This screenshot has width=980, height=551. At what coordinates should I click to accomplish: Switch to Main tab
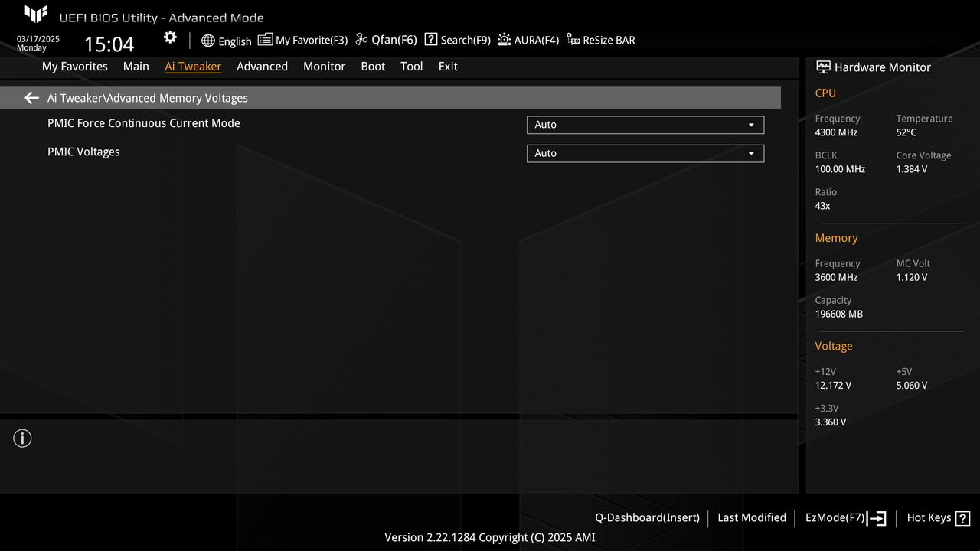click(136, 67)
